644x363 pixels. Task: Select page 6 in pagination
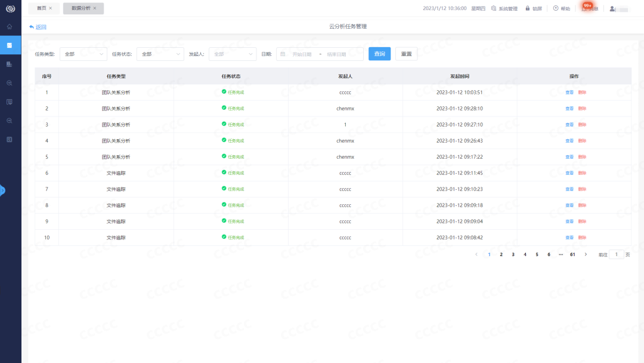[x=549, y=254]
